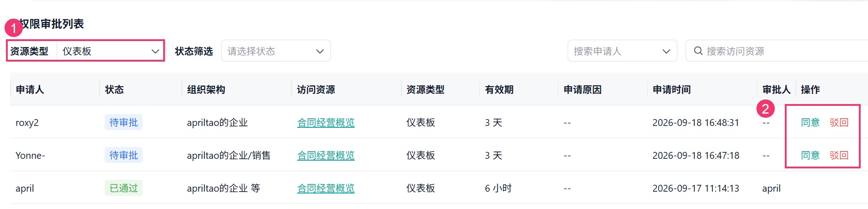Open 合同经营概览 link in april row

326,188
